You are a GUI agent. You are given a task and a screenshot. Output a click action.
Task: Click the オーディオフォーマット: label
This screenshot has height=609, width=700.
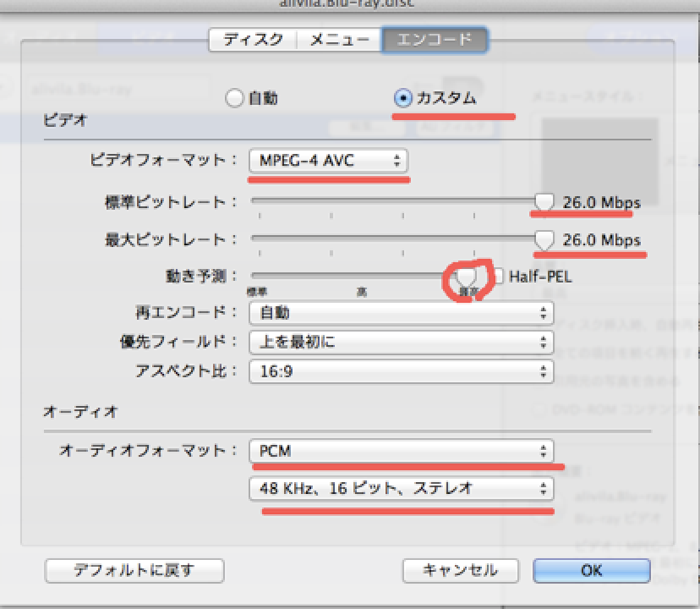[x=148, y=450]
